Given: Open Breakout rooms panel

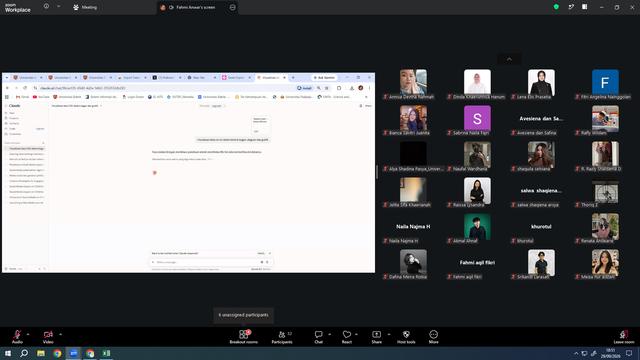Looking at the screenshot, I should (243, 337).
